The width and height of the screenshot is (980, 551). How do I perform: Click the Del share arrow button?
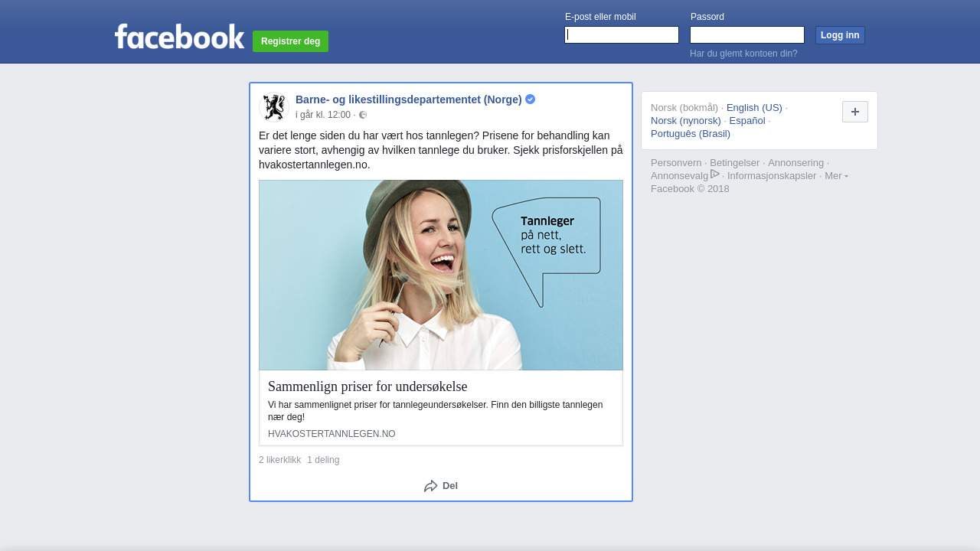[441, 486]
